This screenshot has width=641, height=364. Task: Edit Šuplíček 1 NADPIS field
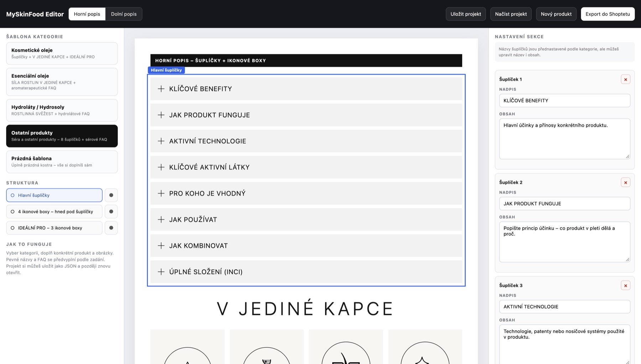pyautogui.click(x=564, y=100)
